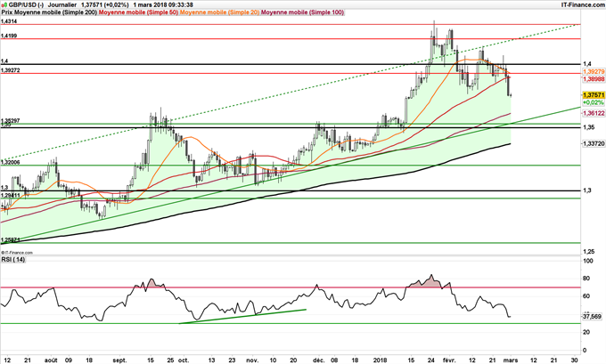Click the déc. date axis label
The image size is (606, 364).
319,360
